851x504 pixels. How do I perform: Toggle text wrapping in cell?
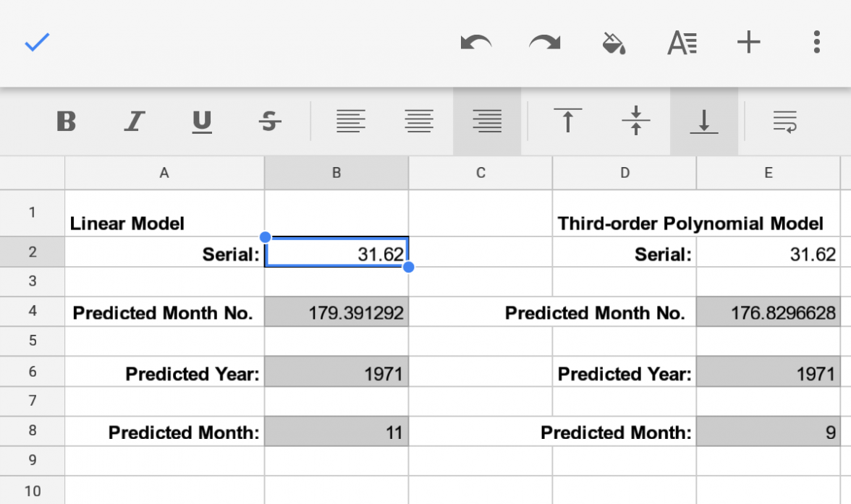pos(784,121)
